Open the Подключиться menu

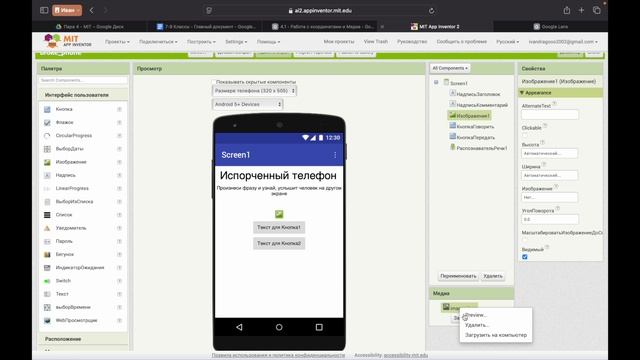(x=158, y=42)
